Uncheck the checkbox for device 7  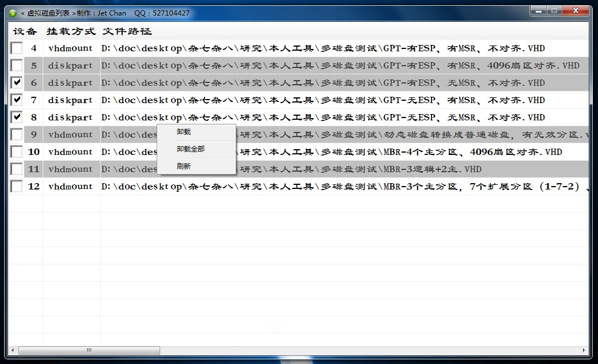click(16, 100)
